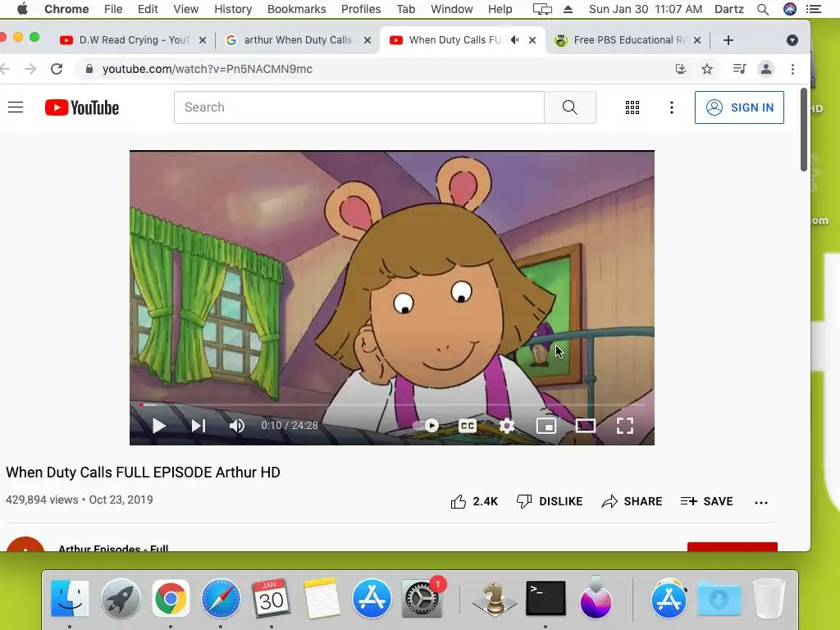The height and width of the screenshot is (630, 840).
Task: Open the Chrome profile avatar
Action: tap(766, 69)
